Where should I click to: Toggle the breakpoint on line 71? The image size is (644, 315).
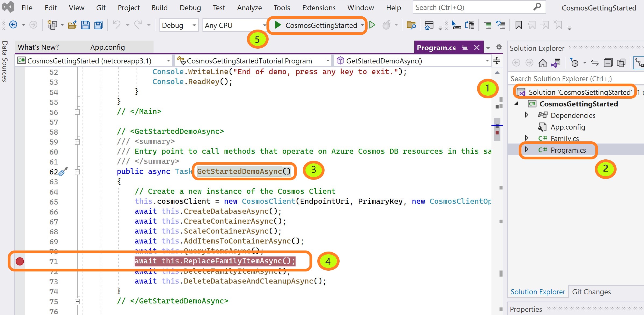(20, 261)
